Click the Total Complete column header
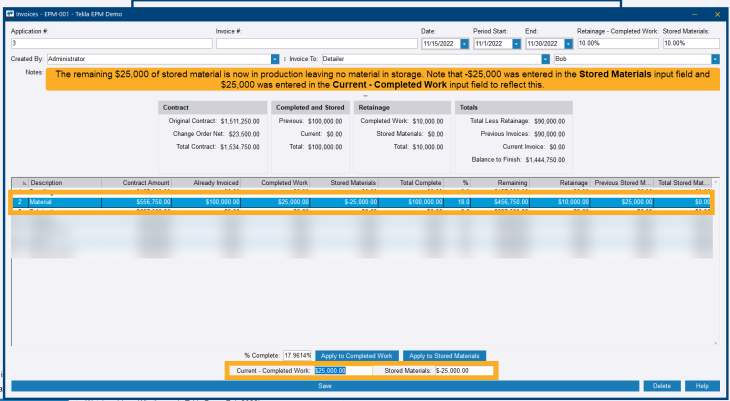The width and height of the screenshot is (730, 401). [411, 183]
